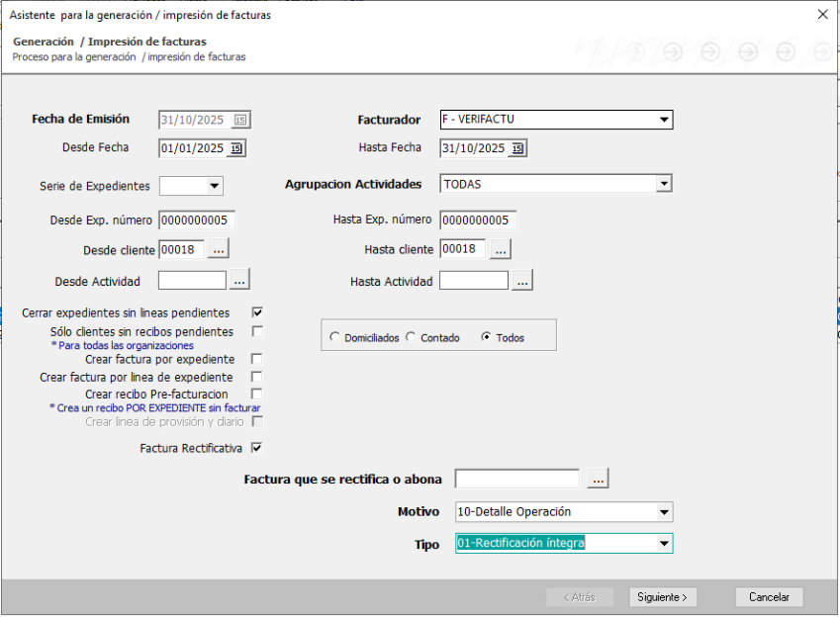This screenshot has width=840, height=617.
Task: Browse for Factura que se rectifica
Action: click(598, 479)
